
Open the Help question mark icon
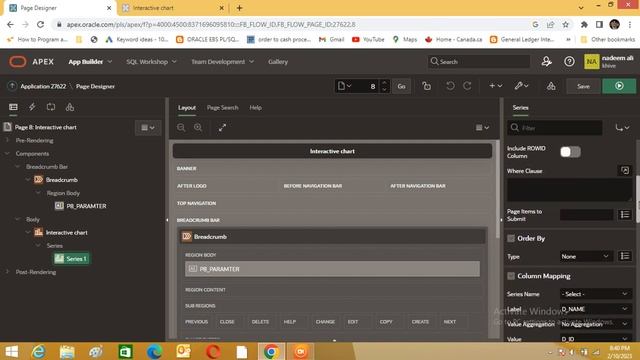(x=569, y=62)
